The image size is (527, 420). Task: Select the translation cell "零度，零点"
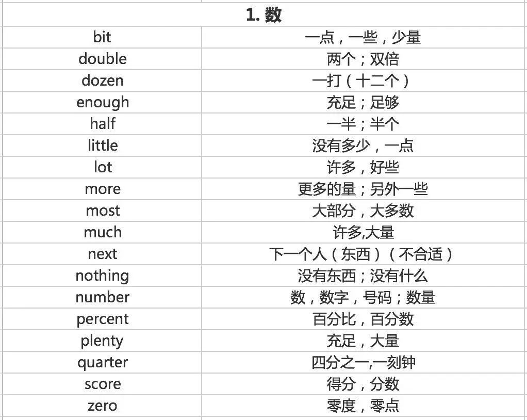coord(363,406)
